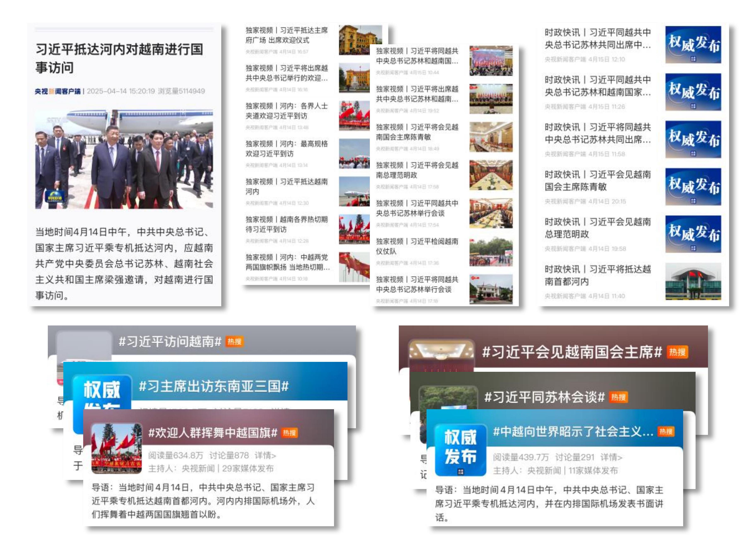Viewport: 756px width, 543px height.
Task: Click 热搜 badge beside #习近平会见越南国会主席#
Action: (x=677, y=352)
